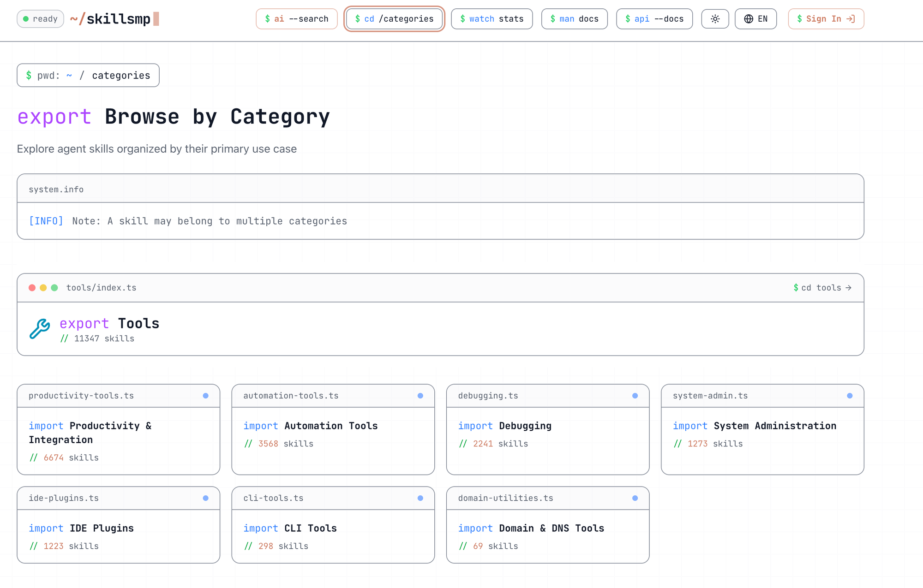Follow the cd tools arrow link
Viewport: 923px width, 588px height.
click(822, 288)
